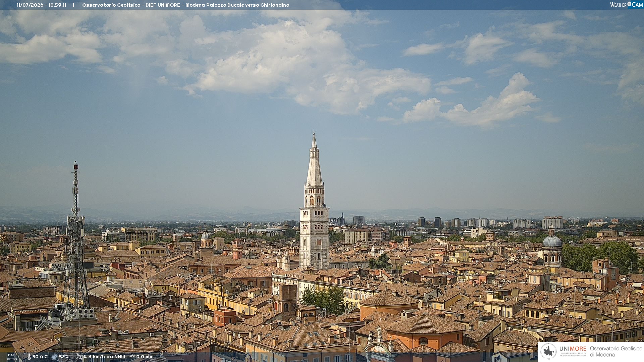Click the WeatherCam logo

click(626, 5)
